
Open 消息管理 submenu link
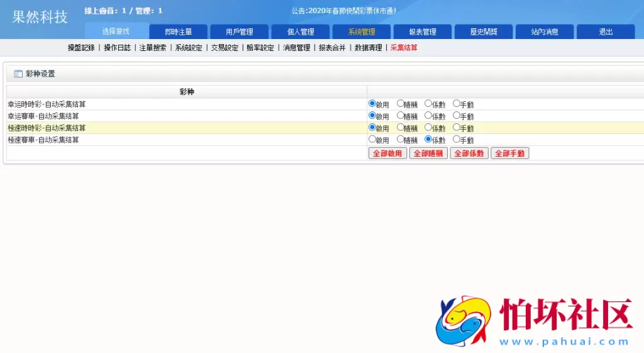(297, 48)
